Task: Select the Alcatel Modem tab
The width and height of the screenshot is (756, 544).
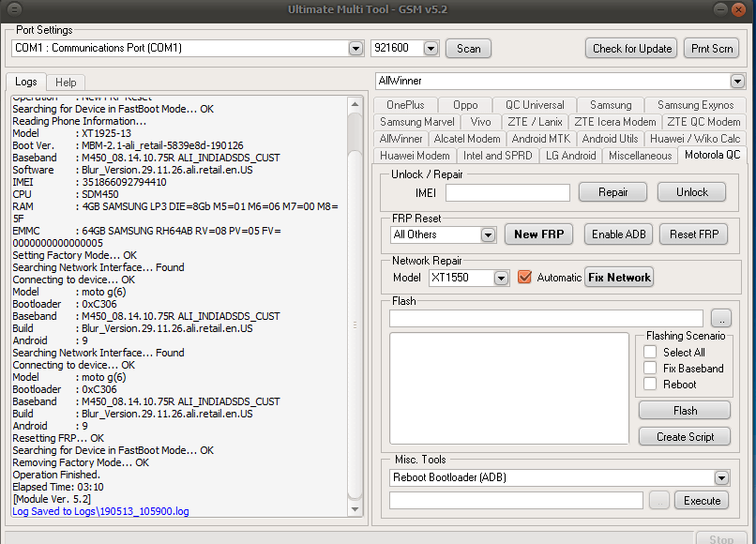Action: pos(467,139)
